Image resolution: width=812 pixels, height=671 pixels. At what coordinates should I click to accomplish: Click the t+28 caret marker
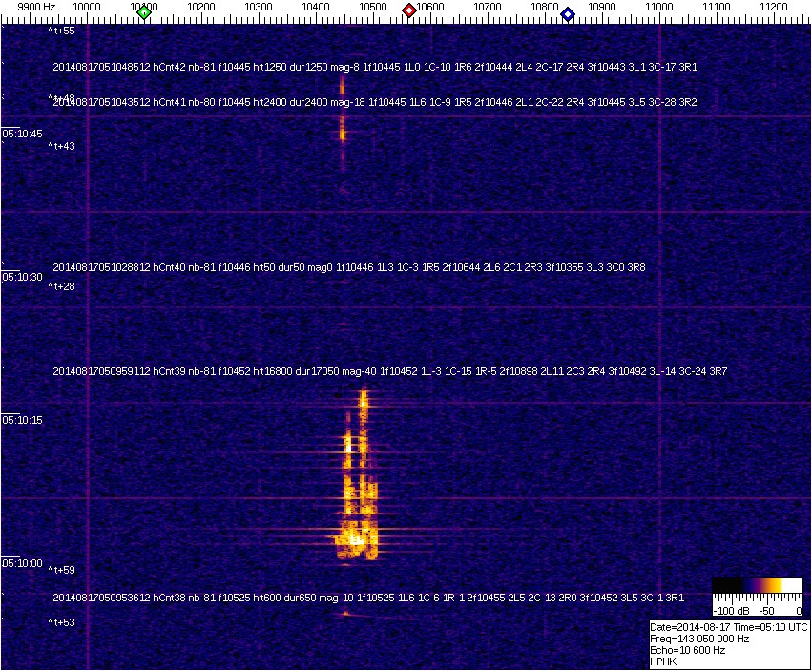[63, 286]
